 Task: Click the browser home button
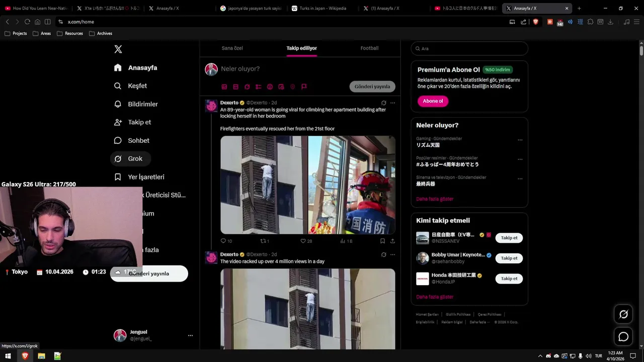coord(37,22)
